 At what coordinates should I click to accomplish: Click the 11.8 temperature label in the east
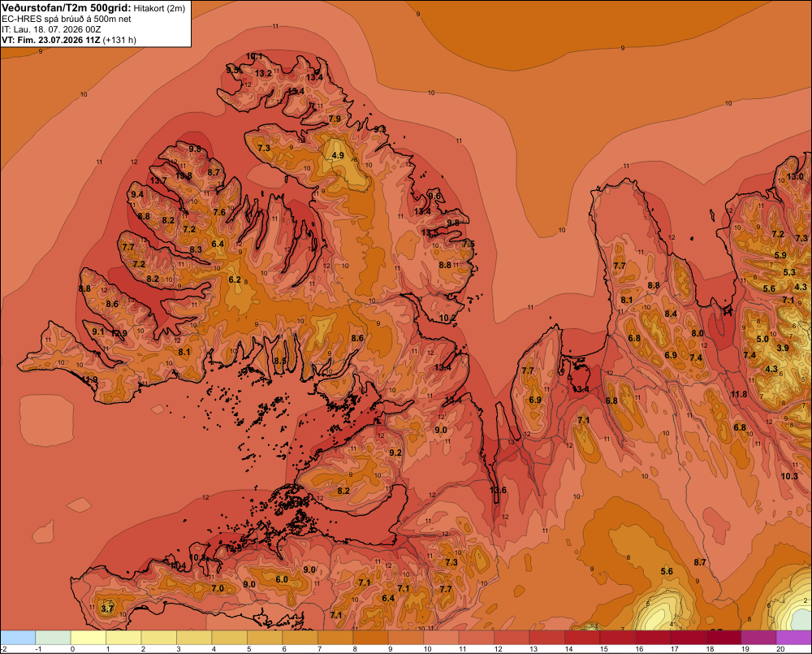[739, 394]
